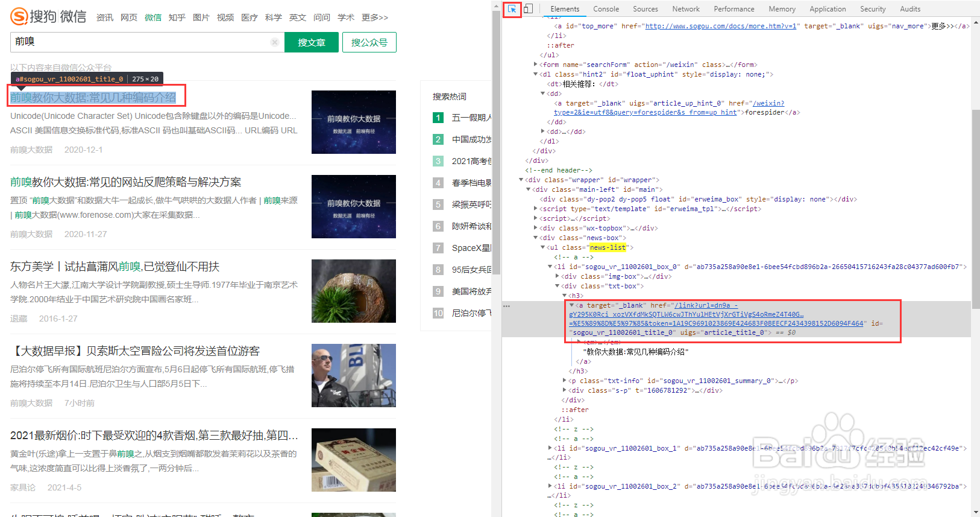
Task: Open hot search item 美国将放
Action: point(471,291)
